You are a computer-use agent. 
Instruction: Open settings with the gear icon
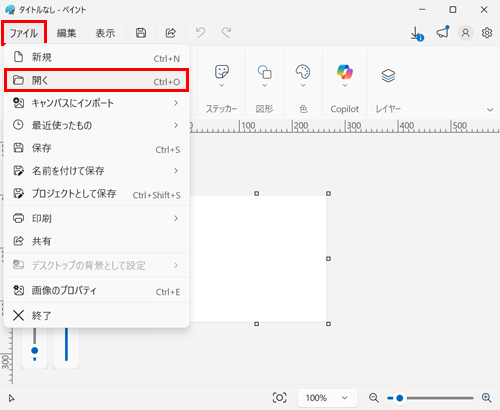pyautogui.click(x=487, y=33)
